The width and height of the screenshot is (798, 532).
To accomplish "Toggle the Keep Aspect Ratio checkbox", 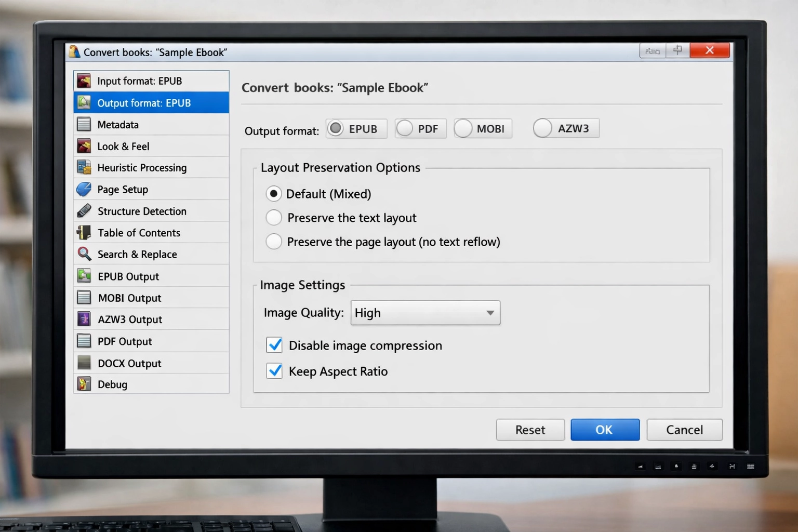I will point(274,371).
